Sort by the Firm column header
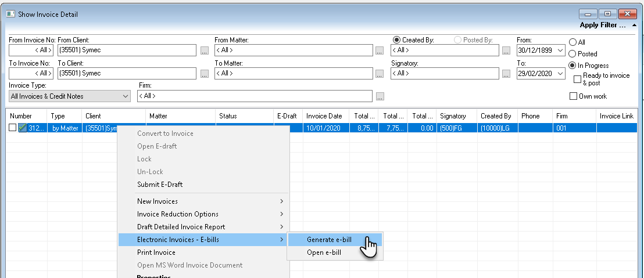 tap(574, 116)
